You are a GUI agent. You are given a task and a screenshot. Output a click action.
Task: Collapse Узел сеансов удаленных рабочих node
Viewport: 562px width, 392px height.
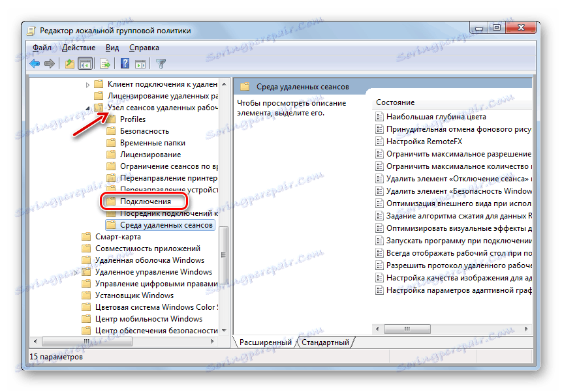coord(87,108)
